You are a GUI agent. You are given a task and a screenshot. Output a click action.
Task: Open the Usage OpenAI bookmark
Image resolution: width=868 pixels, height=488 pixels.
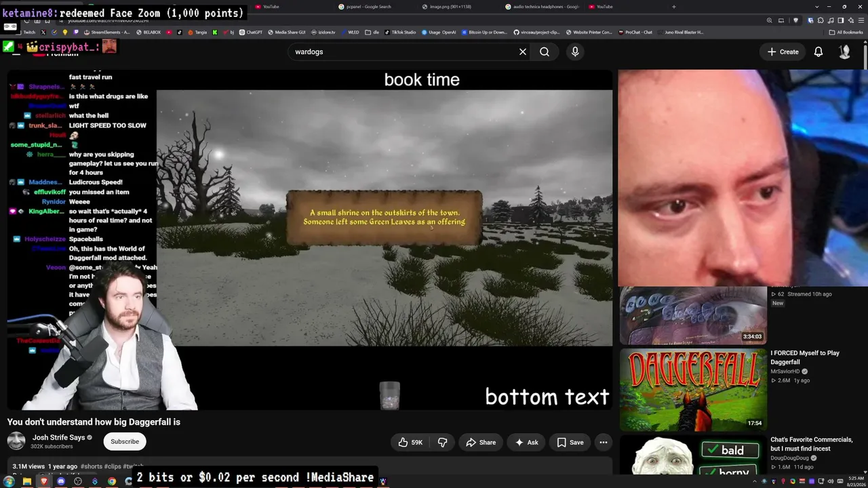(x=439, y=32)
